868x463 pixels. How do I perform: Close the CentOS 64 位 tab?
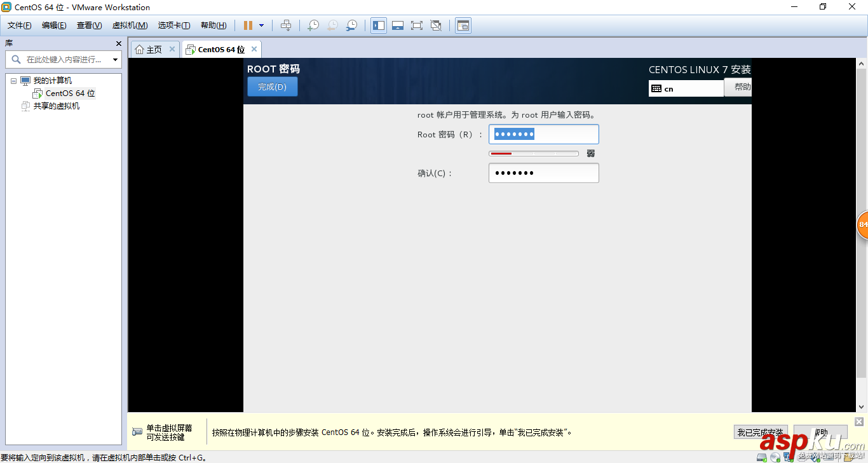254,49
